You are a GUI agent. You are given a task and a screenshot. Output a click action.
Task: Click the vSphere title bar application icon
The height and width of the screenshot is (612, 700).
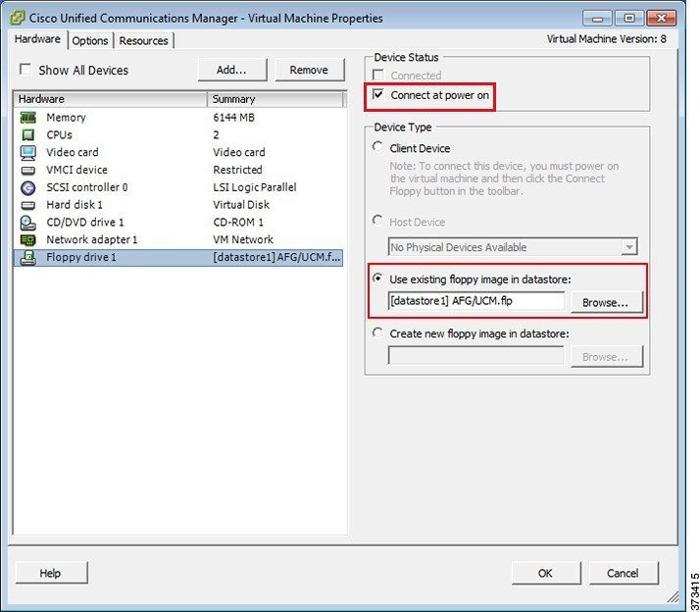(x=17, y=18)
